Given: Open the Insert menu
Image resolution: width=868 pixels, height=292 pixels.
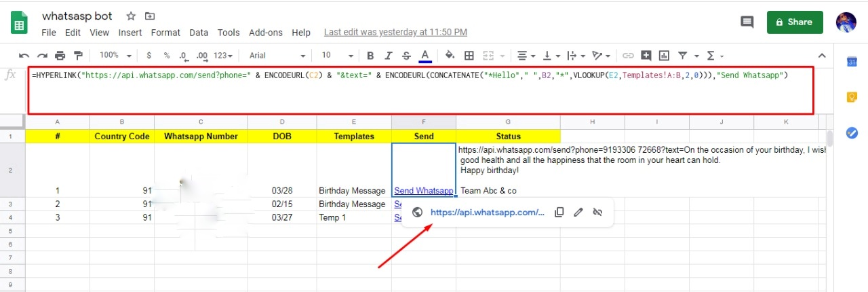Looking at the screenshot, I should (130, 33).
